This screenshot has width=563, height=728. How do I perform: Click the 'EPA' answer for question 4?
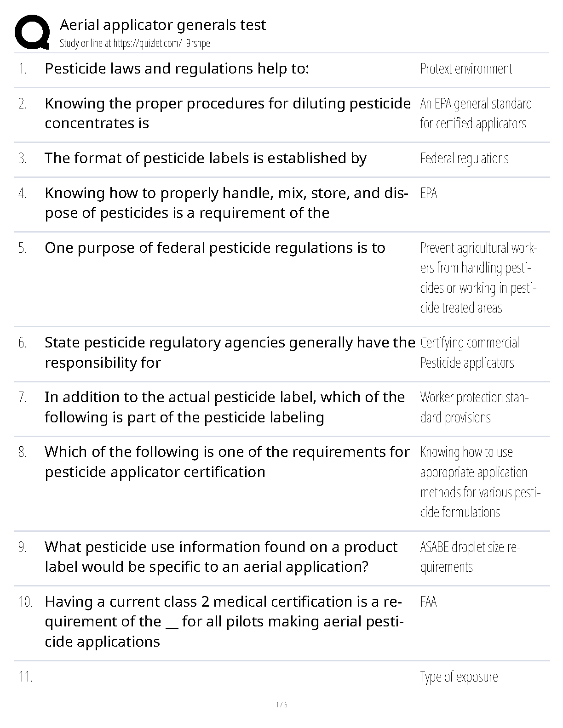click(x=429, y=193)
